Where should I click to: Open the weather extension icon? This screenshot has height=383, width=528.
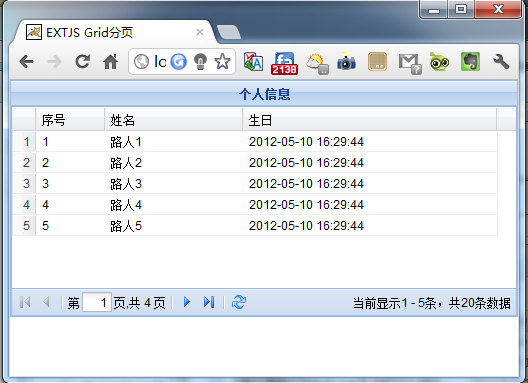coord(317,63)
